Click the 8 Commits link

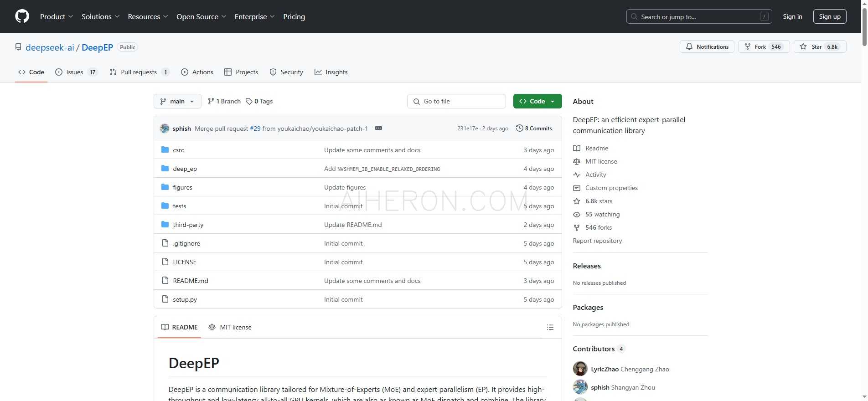pos(534,129)
